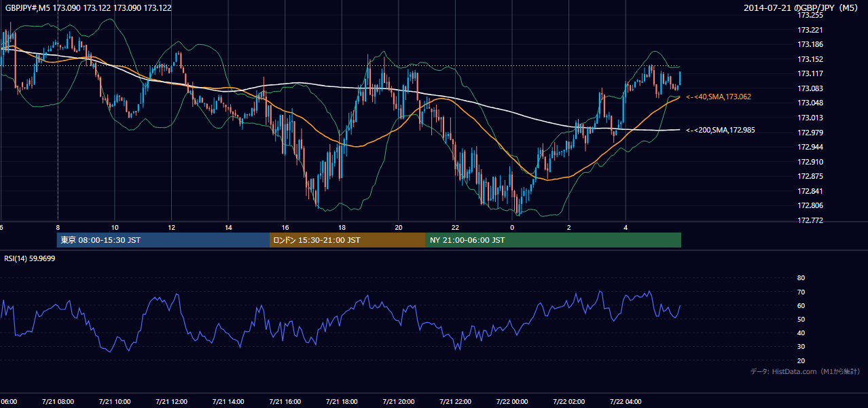This screenshot has width=868, height=408.
Task: Click the 7/22 00:00 time axis label
Action: (512, 401)
